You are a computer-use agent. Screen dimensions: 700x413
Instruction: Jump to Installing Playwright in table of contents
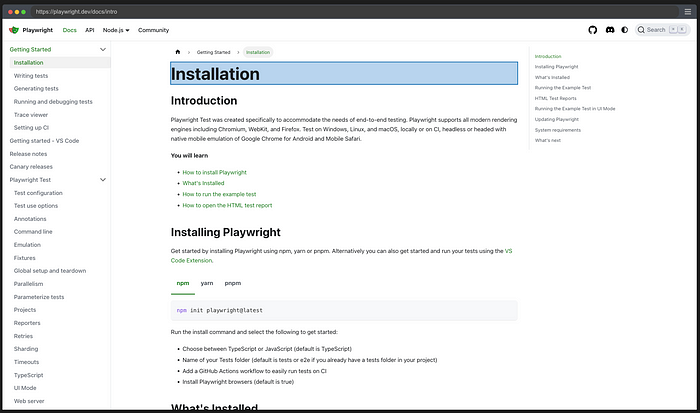click(x=556, y=67)
